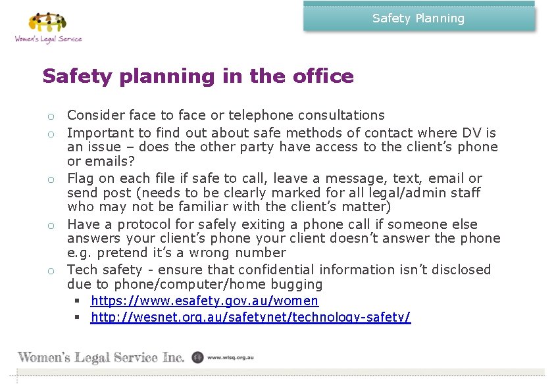
Task: Click the Flag on each file paragraph
Action: (274, 193)
